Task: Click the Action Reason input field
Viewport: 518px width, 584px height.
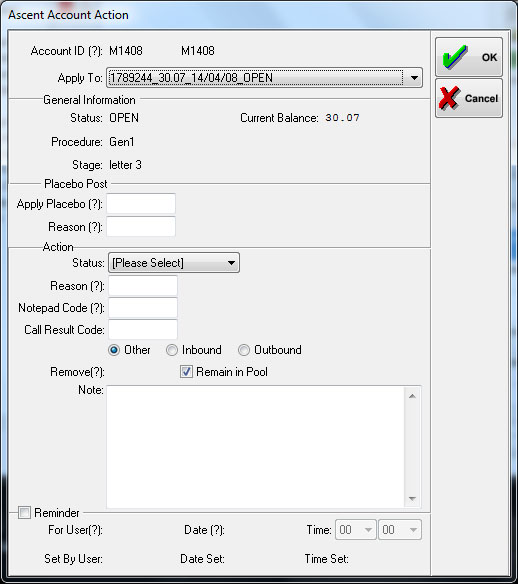Action: [x=143, y=286]
